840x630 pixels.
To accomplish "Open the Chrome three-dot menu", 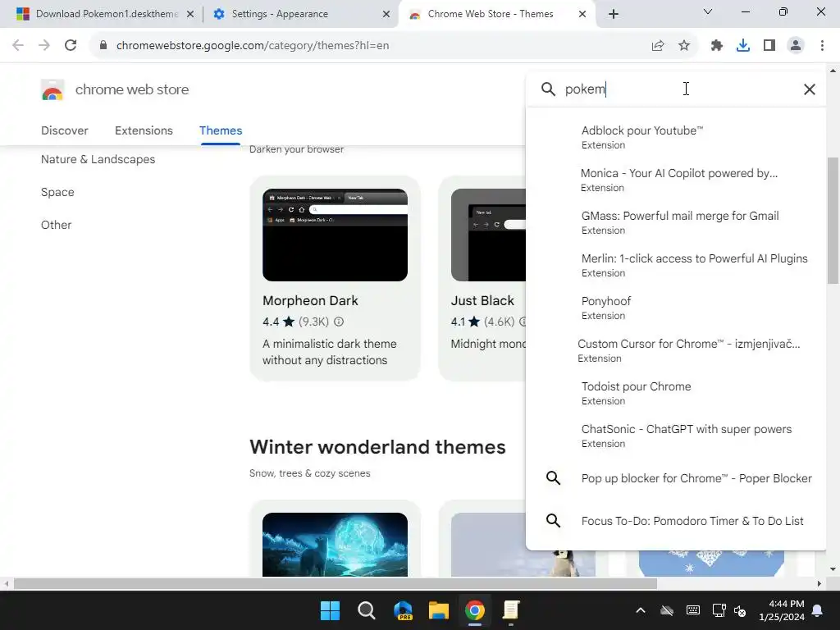I will coord(822,46).
